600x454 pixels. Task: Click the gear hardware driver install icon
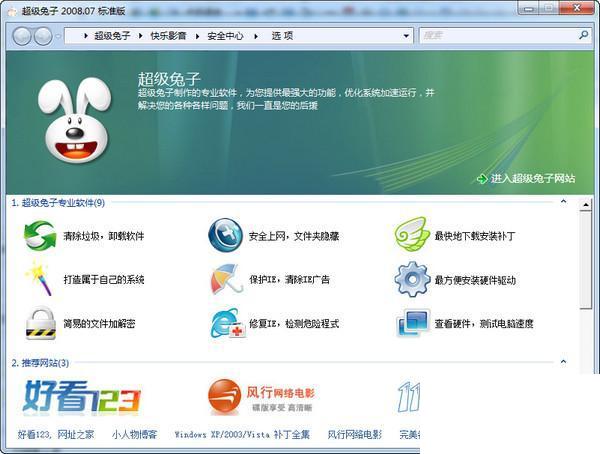pos(412,279)
